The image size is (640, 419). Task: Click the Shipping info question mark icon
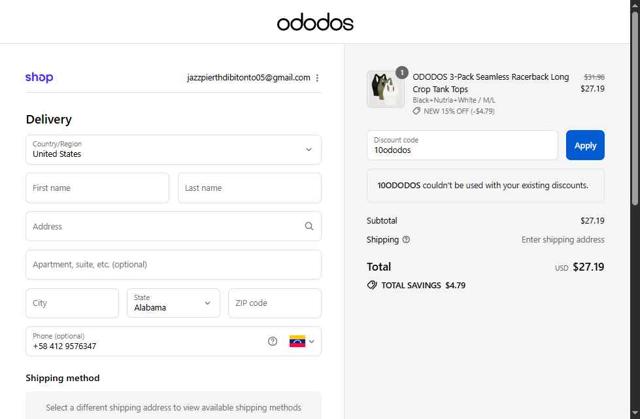(406, 240)
